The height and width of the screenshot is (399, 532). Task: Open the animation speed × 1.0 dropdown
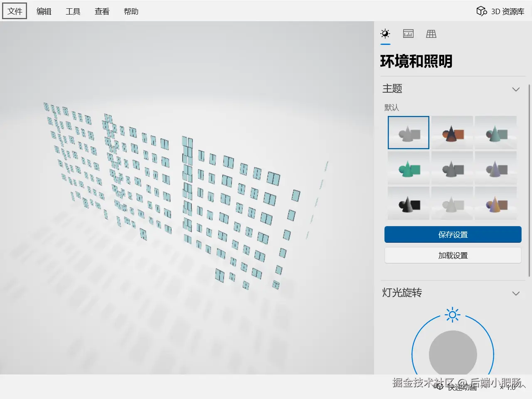tap(513, 387)
